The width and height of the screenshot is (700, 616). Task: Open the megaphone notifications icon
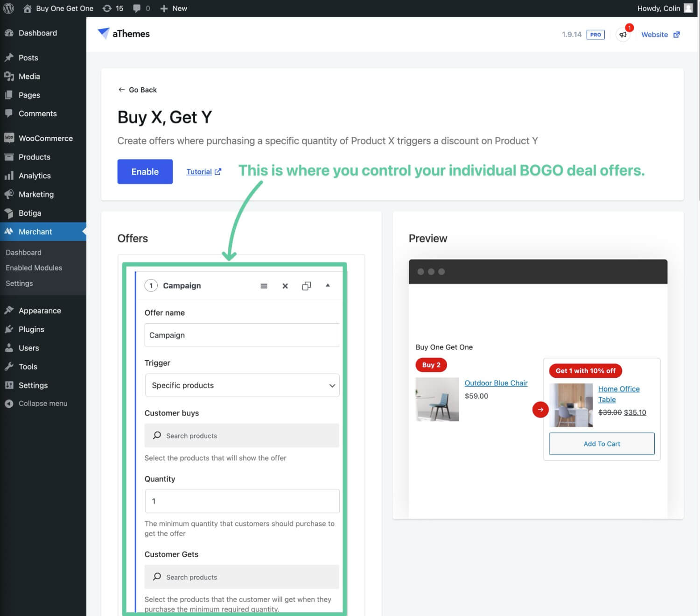[623, 35]
